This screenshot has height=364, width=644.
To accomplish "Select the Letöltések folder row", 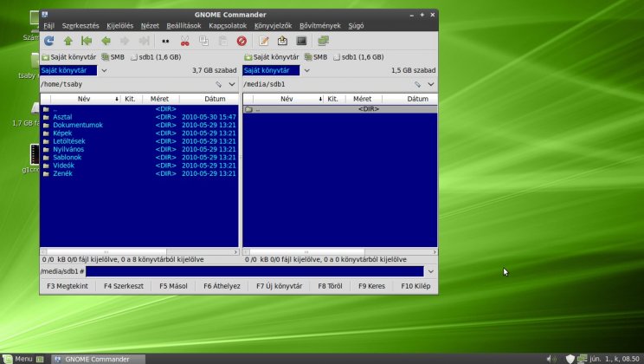I will 139,141.
